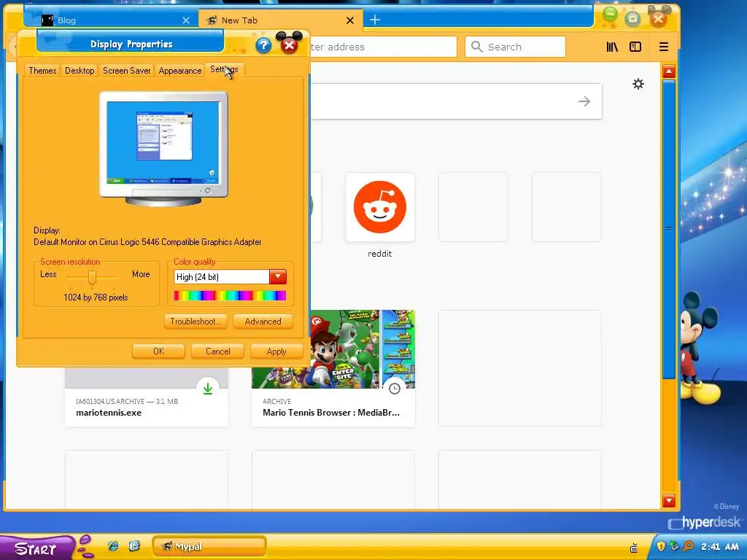
Task: Open a new browser tab with plus
Action: (x=375, y=20)
